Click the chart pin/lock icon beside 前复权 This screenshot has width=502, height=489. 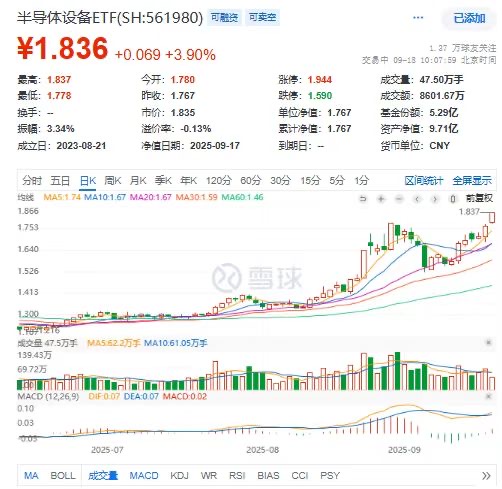(453, 199)
